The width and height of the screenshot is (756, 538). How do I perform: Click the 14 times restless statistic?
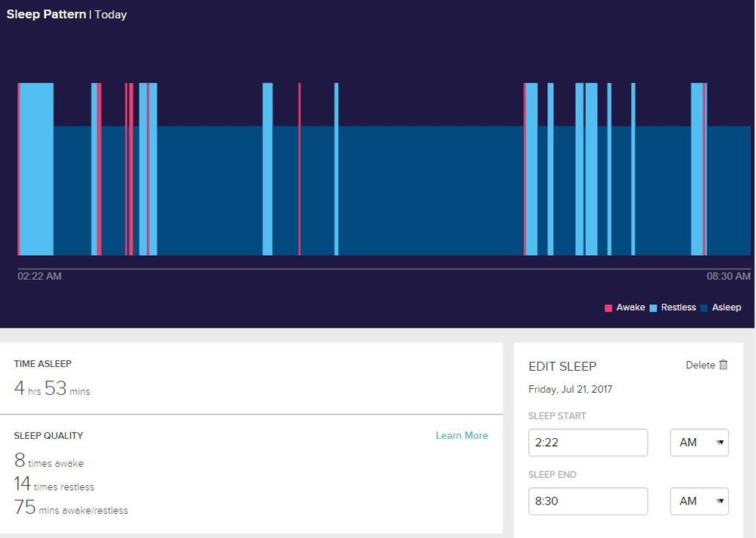pos(54,484)
